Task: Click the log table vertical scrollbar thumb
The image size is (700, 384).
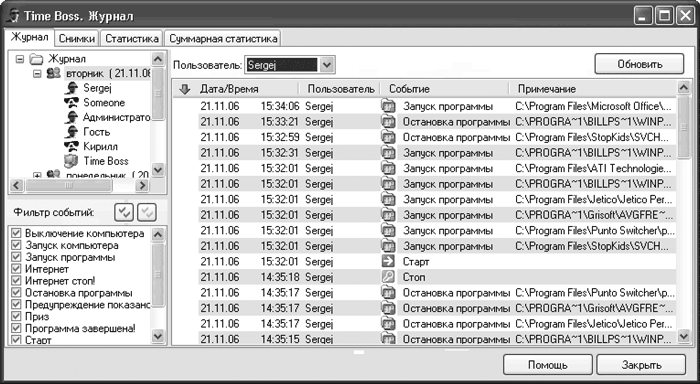Action: 683,127
